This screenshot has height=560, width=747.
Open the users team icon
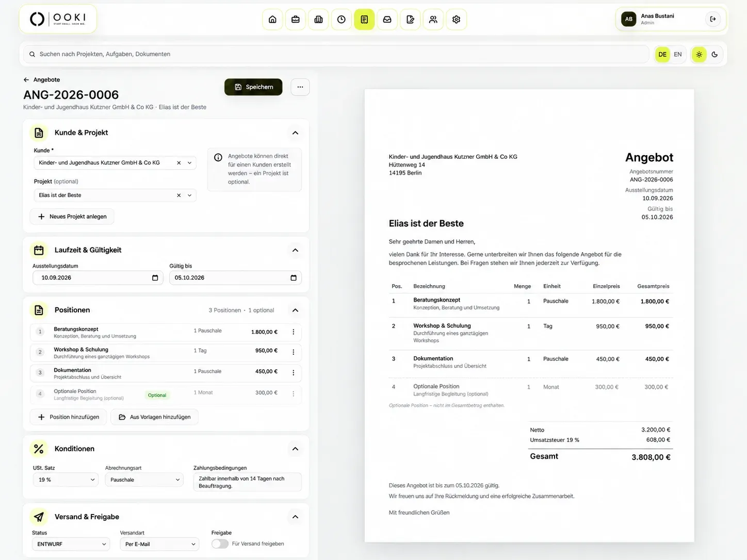pyautogui.click(x=433, y=20)
